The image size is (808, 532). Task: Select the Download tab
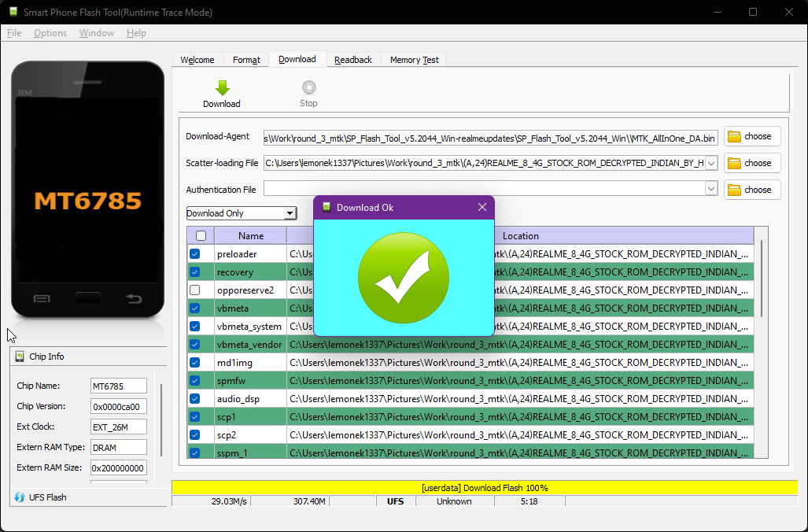(297, 59)
